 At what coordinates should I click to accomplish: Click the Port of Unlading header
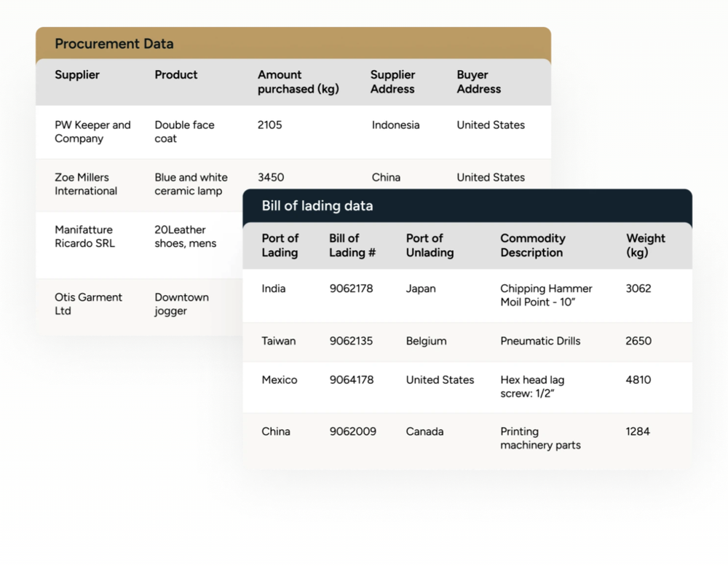[x=430, y=245]
